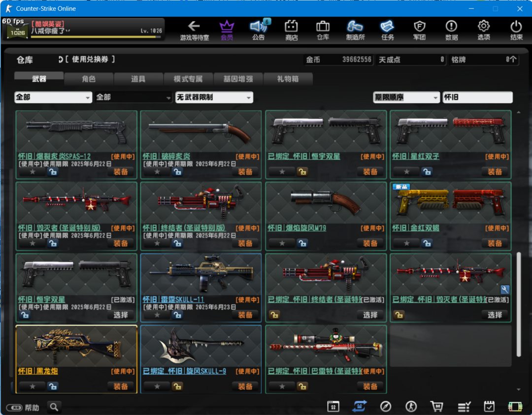The width and height of the screenshot is (532, 415).
Task: Open the 选项 options gear icon
Action: tap(484, 30)
